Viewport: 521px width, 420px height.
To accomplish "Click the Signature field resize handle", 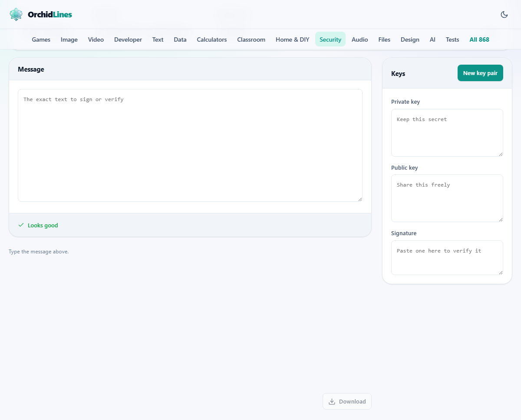I will [x=501, y=272].
